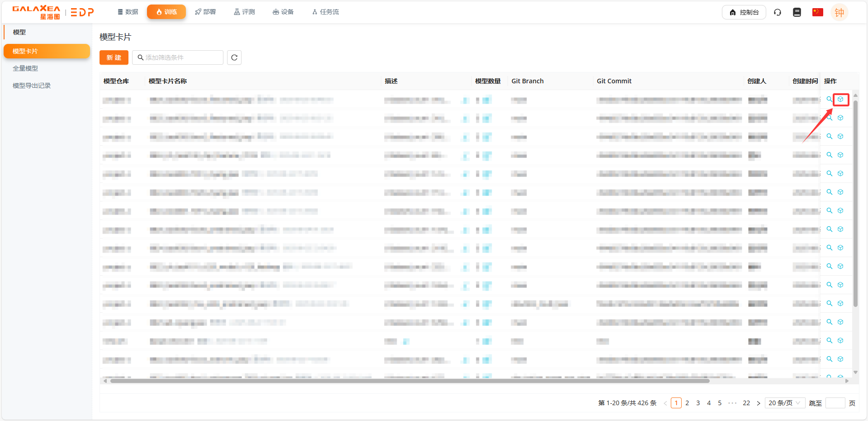This screenshot has height=421, width=868.
Task: Click the magnifier icon in the first table row
Action: 829,99
